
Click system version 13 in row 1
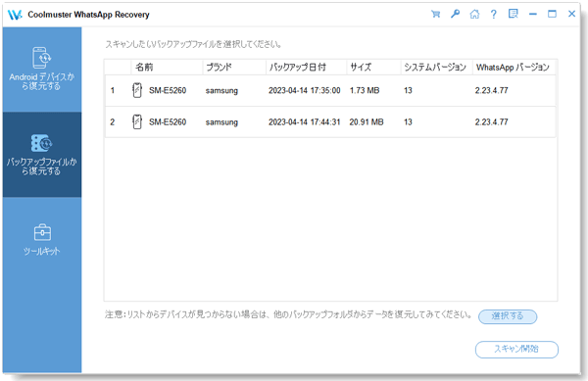coord(408,90)
